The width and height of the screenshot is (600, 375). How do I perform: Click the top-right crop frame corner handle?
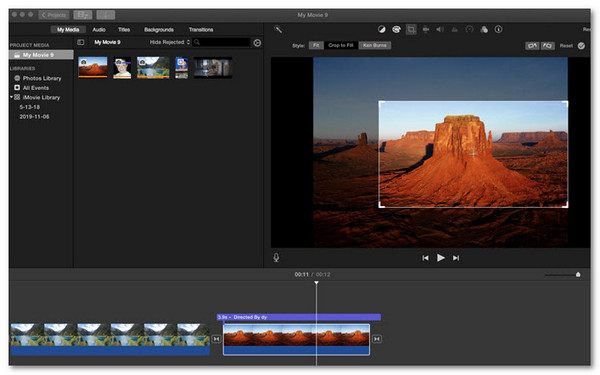[565, 104]
